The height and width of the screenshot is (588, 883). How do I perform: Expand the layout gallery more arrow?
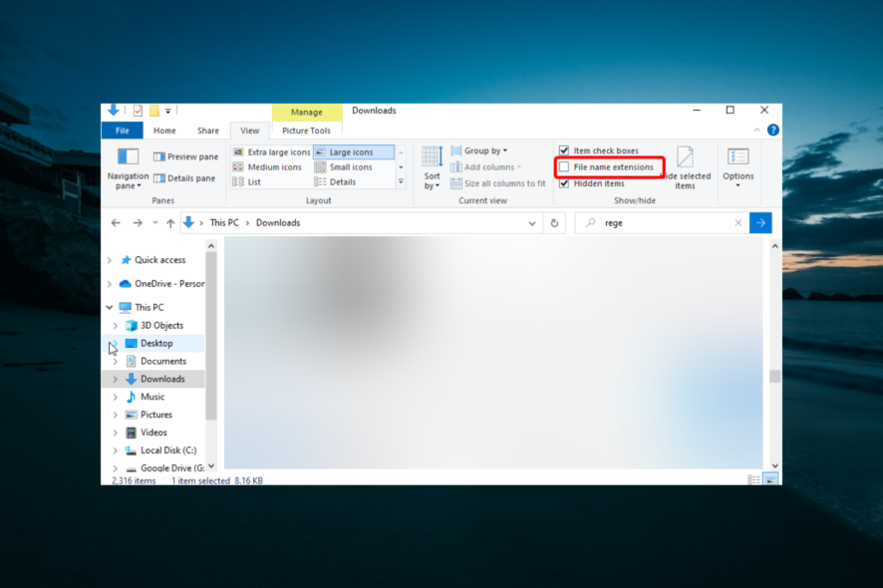pos(401,182)
